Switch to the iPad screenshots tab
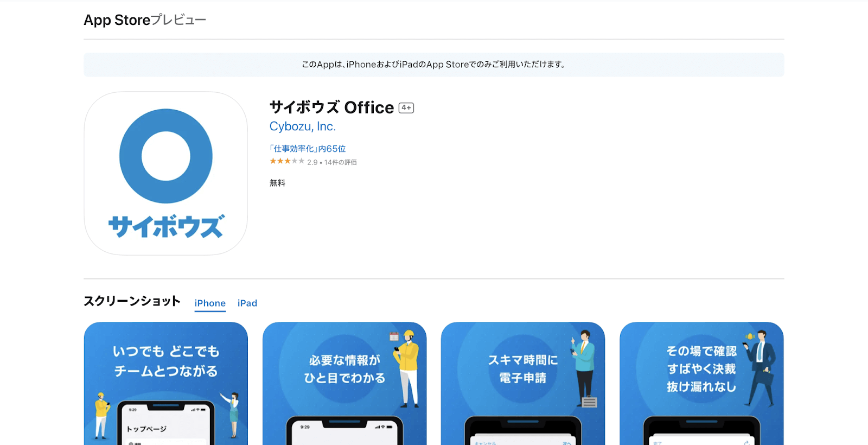The image size is (868, 445). (247, 303)
